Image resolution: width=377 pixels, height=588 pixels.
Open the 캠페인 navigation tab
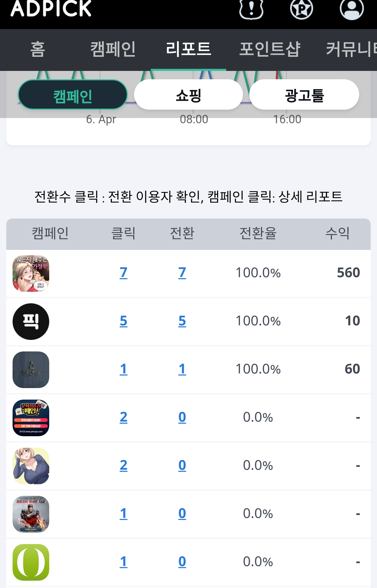tap(113, 49)
